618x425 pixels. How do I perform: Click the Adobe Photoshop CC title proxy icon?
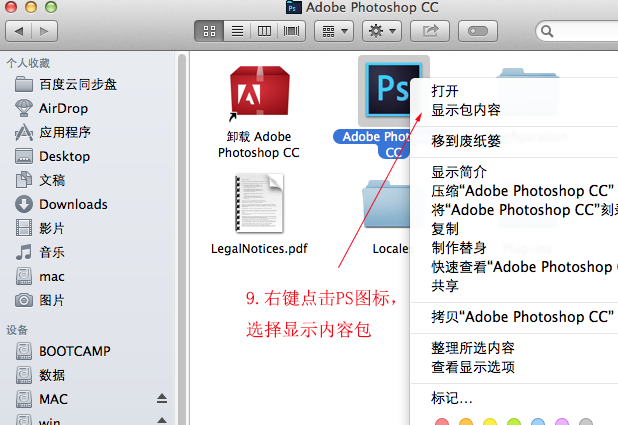(x=294, y=7)
